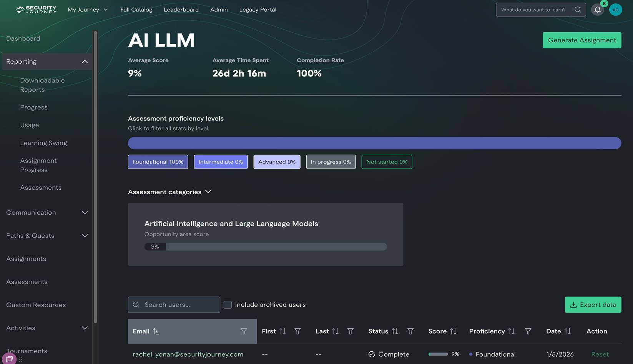
Task: Filter the Email column
Action: point(244,331)
